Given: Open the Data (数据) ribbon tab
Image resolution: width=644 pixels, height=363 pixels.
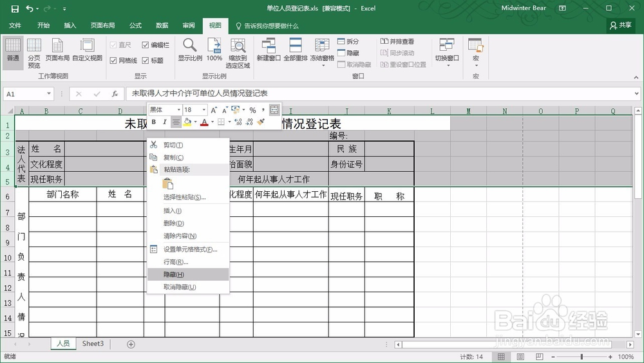Looking at the screenshot, I should coord(162,26).
